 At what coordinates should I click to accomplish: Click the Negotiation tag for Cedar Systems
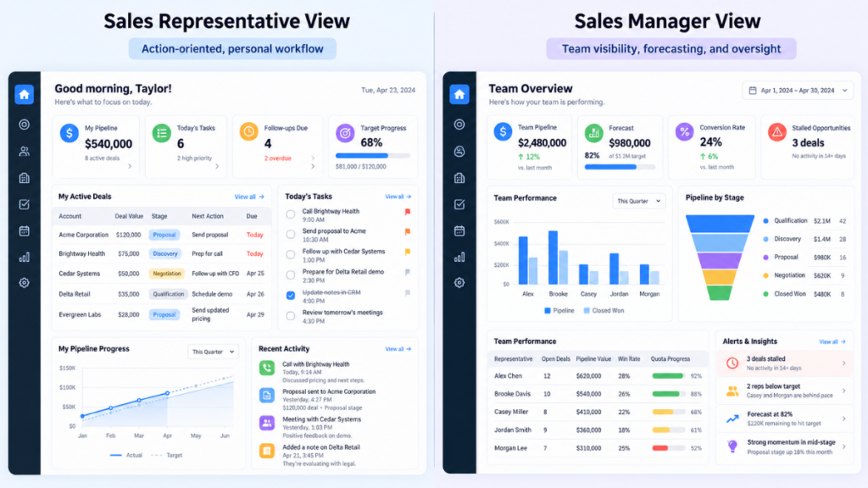coord(167,274)
